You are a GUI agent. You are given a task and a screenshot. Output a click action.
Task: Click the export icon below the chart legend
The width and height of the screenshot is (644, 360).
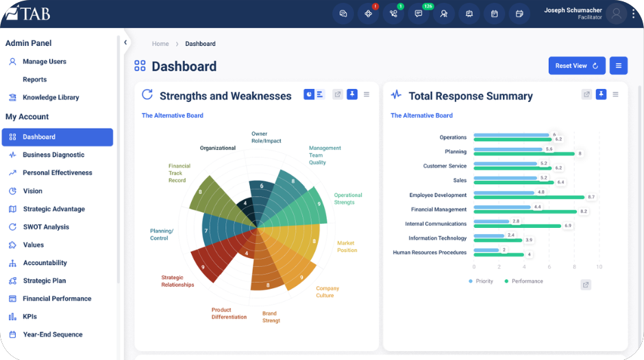586,285
